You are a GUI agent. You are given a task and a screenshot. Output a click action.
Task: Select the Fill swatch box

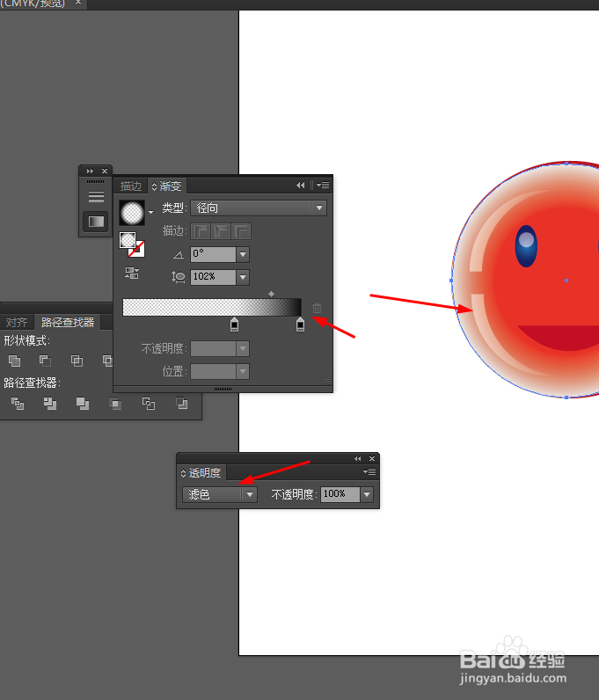tap(128, 240)
